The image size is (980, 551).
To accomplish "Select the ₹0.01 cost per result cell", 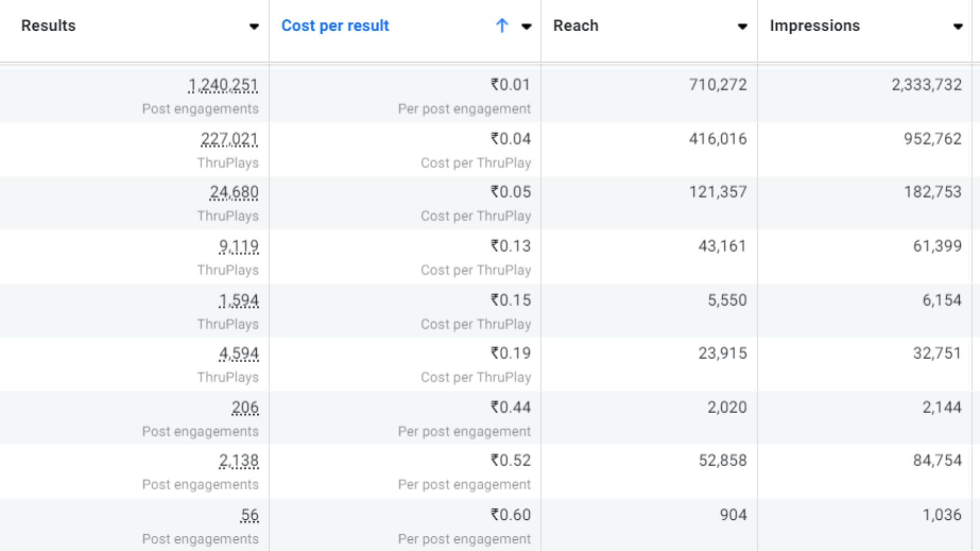I will point(510,85).
